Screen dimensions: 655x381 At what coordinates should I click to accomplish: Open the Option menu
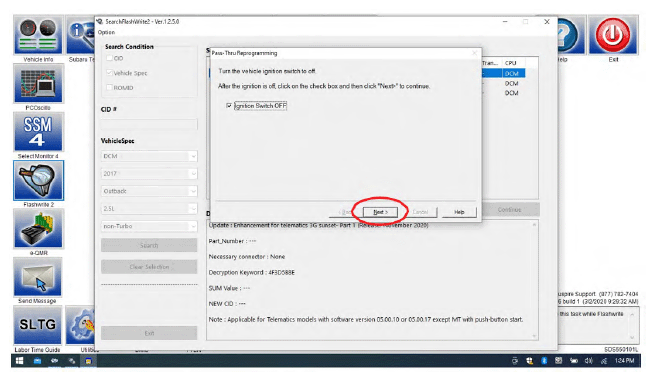coord(107,32)
